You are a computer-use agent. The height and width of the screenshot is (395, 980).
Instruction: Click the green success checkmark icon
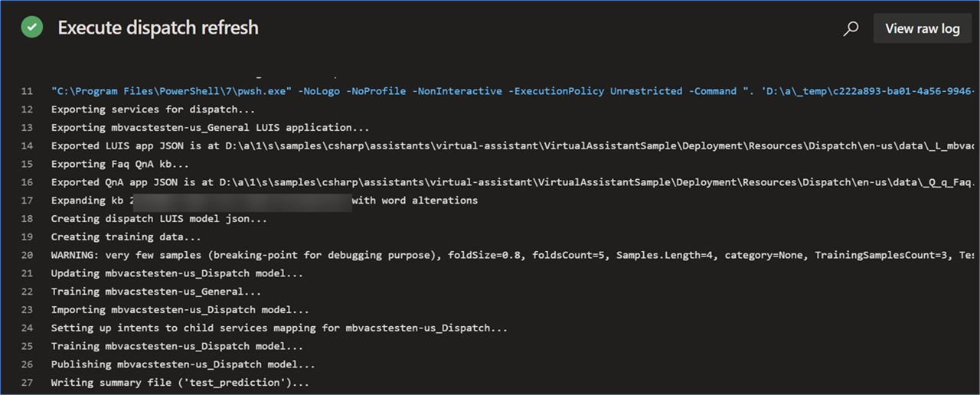click(32, 28)
